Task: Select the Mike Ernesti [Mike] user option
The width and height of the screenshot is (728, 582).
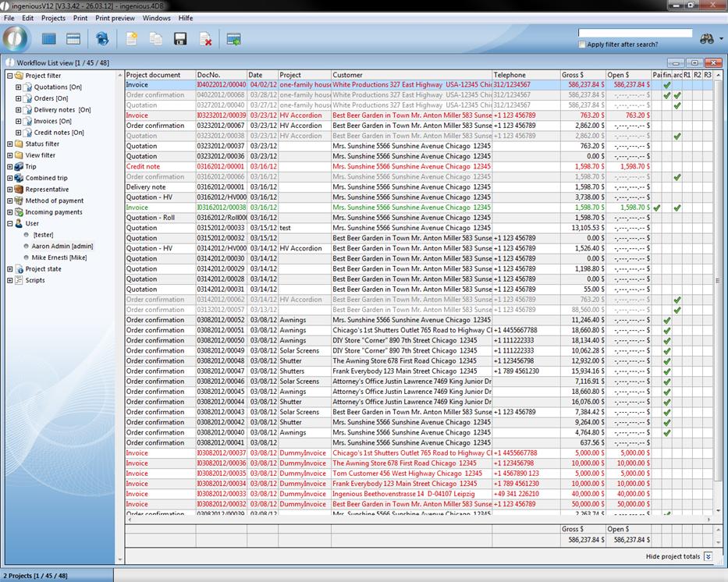Action: pyautogui.click(x=59, y=257)
